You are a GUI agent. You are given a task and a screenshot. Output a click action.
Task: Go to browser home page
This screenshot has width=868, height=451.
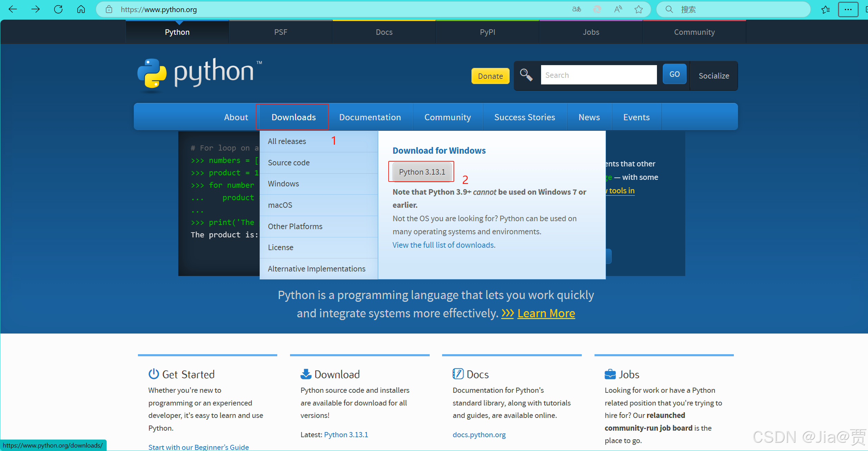(x=81, y=9)
